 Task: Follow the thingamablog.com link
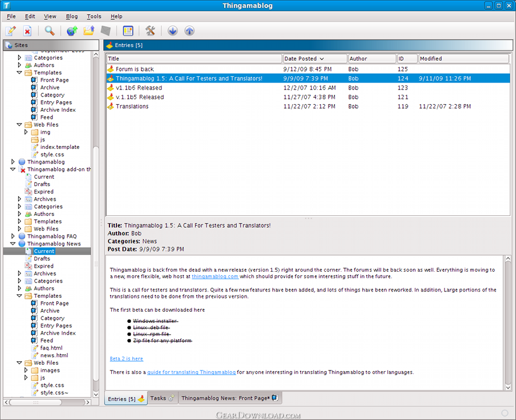[215, 277]
